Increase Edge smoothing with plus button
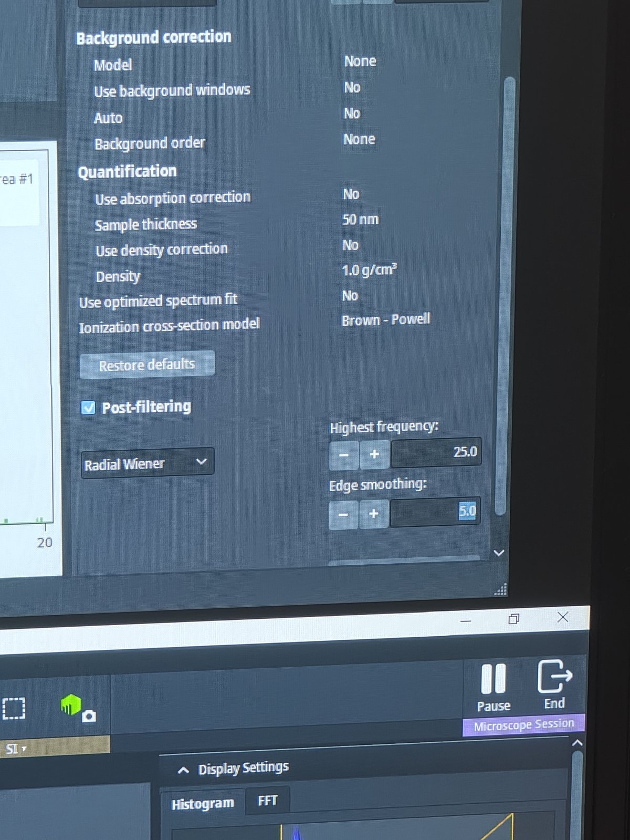The height and width of the screenshot is (840, 630). tap(373, 513)
